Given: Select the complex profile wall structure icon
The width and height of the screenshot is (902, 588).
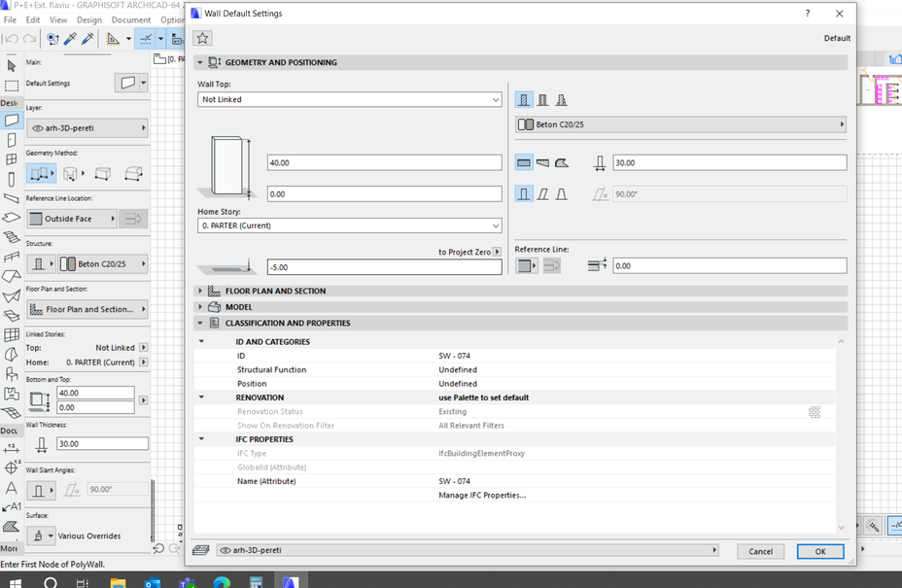Looking at the screenshot, I should tap(562, 100).
